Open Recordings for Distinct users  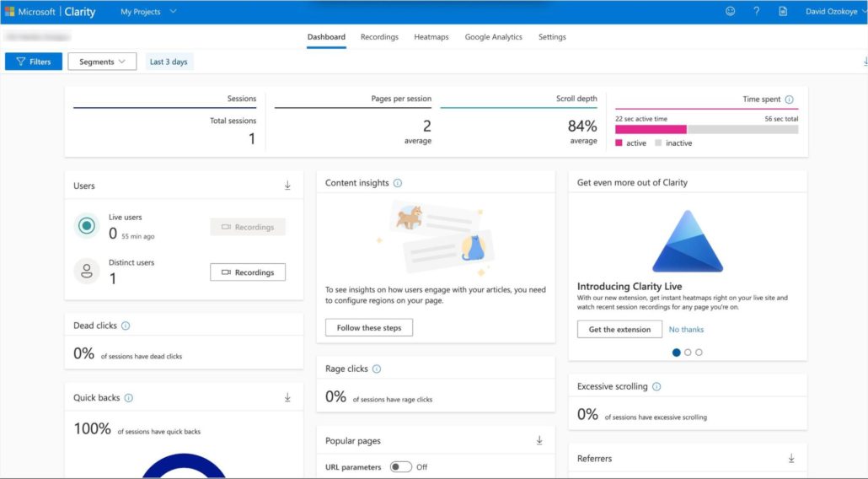[x=248, y=272]
